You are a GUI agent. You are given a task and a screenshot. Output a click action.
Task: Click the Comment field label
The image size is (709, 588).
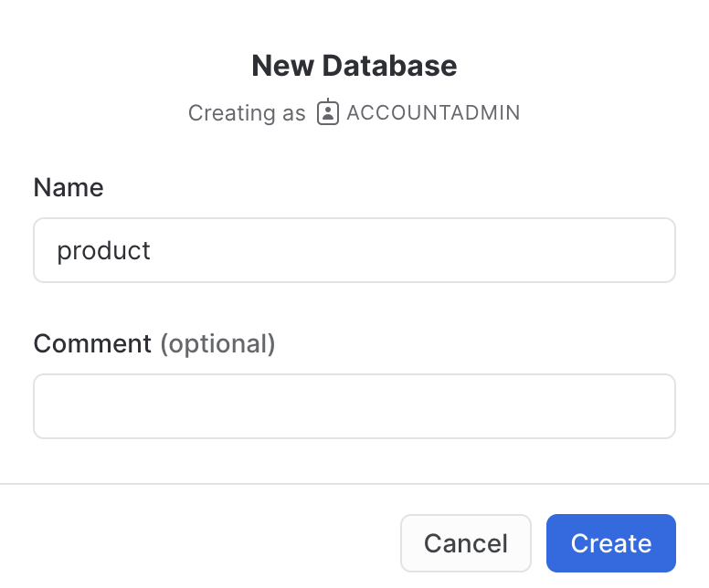click(92, 344)
